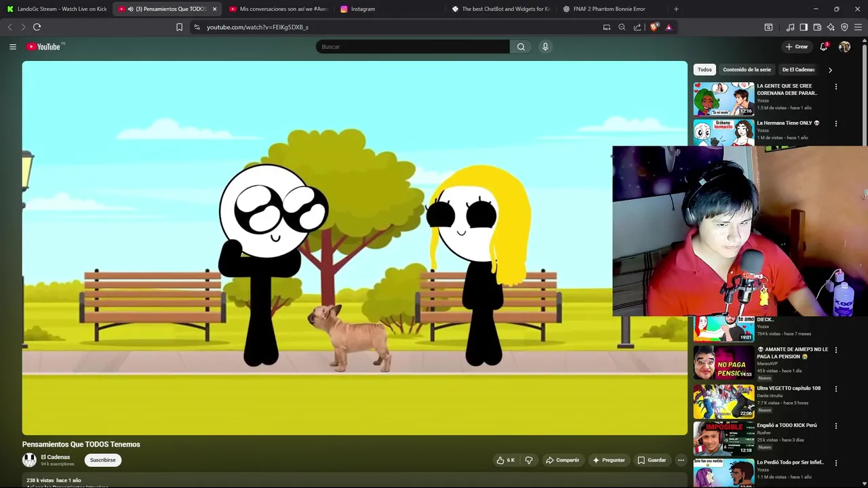This screenshot has height=488, width=868.
Task: Open options for 'Ultra VEGETTO capítulo 108' video
Action: (836, 389)
